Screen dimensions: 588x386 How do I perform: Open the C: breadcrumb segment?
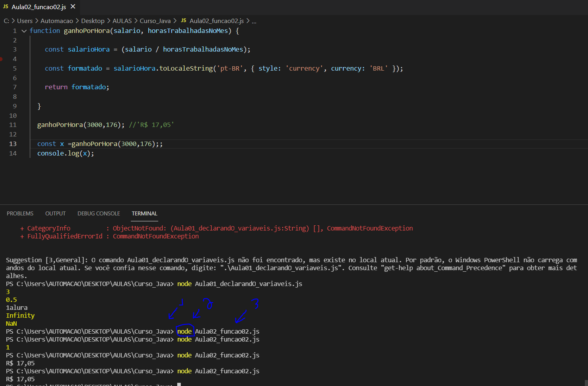coord(6,21)
